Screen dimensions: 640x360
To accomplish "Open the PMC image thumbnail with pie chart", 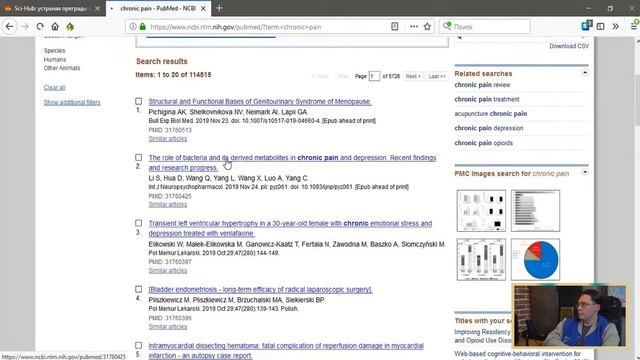I will pyautogui.click(x=536, y=260).
